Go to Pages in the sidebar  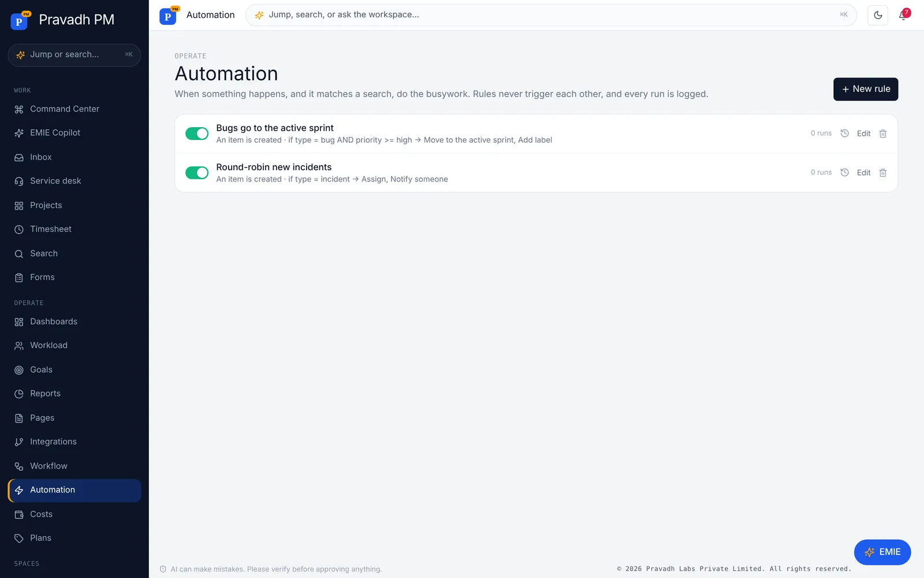click(74, 418)
